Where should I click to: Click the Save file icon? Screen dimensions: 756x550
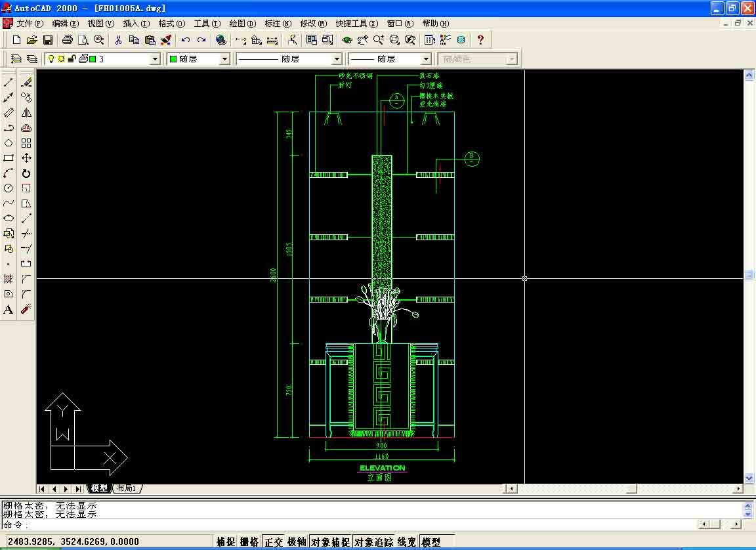48,40
